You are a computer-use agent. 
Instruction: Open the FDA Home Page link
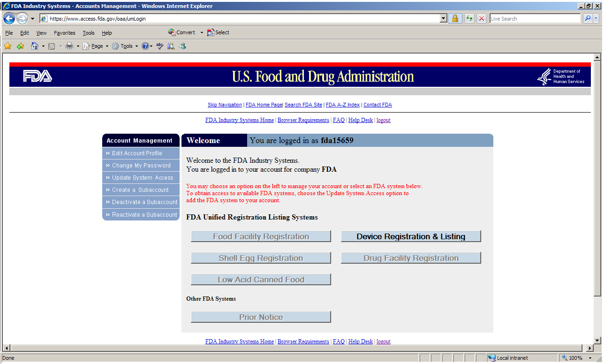click(x=264, y=105)
